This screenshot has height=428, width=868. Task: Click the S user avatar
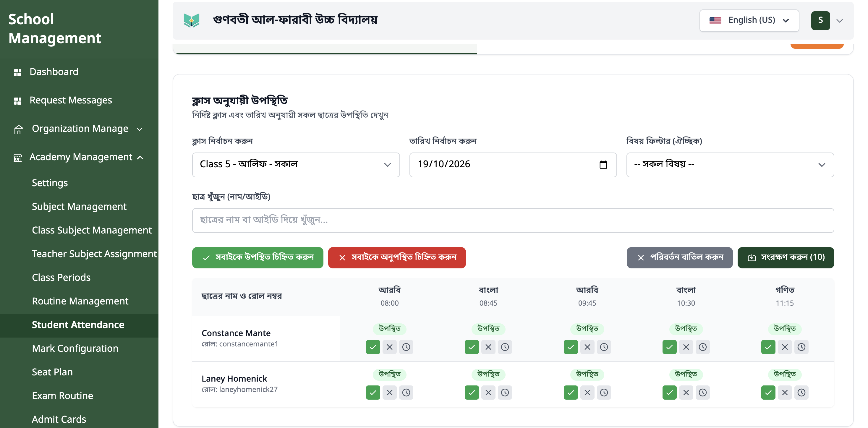coord(820,21)
